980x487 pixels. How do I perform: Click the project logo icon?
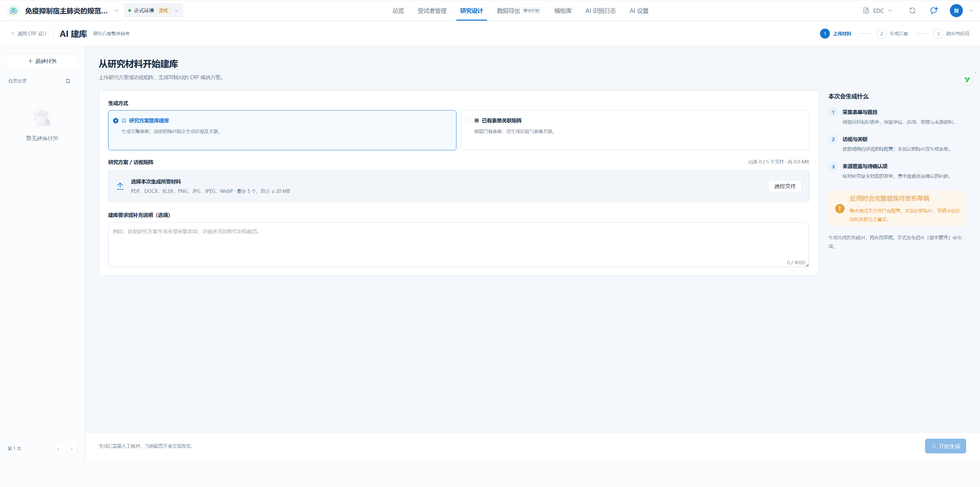[13, 11]
